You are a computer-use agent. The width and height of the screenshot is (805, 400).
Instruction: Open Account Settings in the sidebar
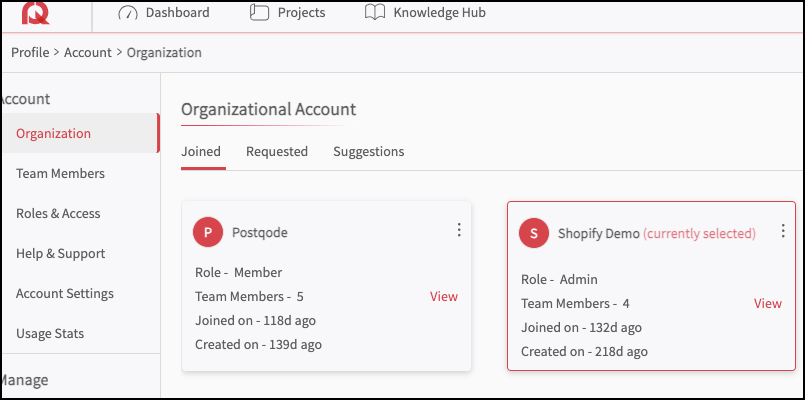(65, 294)
